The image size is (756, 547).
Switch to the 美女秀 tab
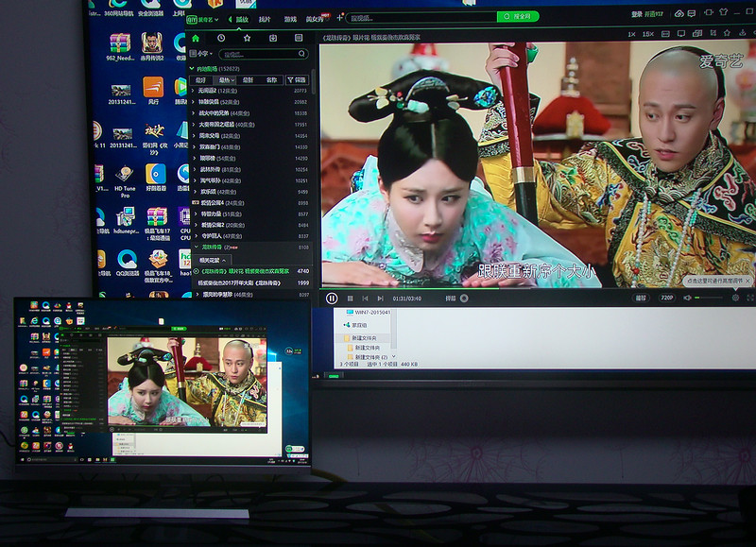(x=315, y=19)
